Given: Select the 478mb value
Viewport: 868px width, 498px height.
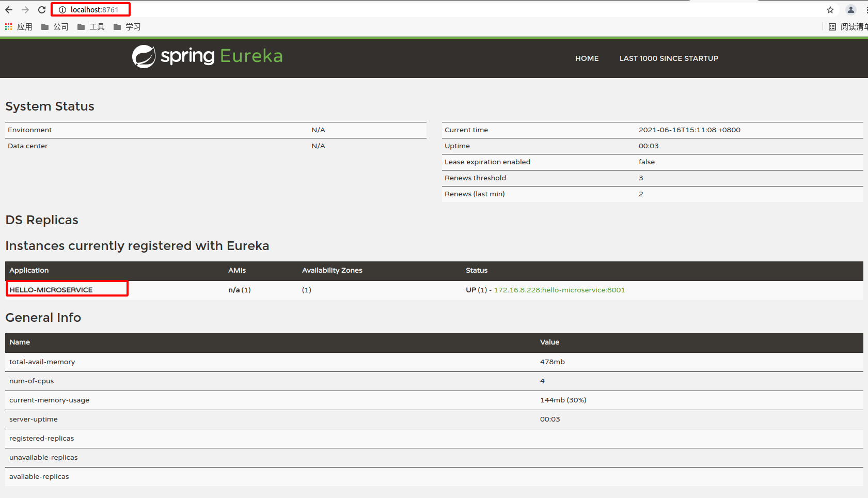Looking at the screenshot, I should (x=553, y=362).
